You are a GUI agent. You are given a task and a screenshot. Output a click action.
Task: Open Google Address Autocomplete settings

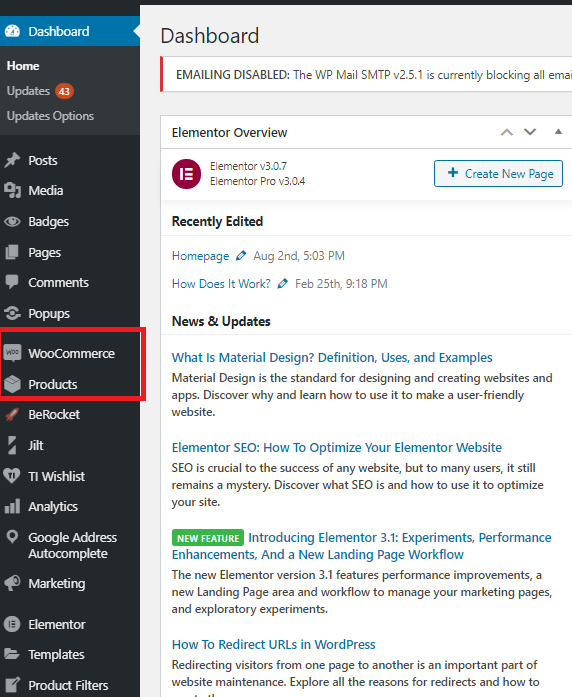(70, 545)
